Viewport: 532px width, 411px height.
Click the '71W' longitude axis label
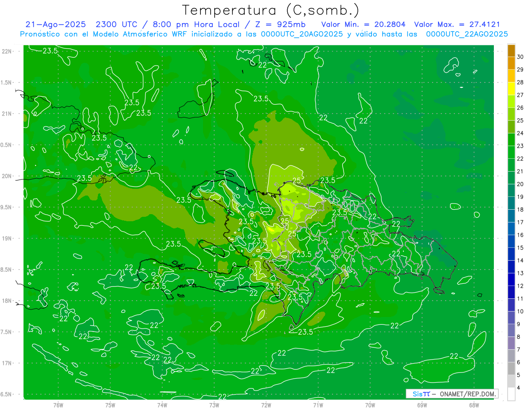tap(318, 405)
